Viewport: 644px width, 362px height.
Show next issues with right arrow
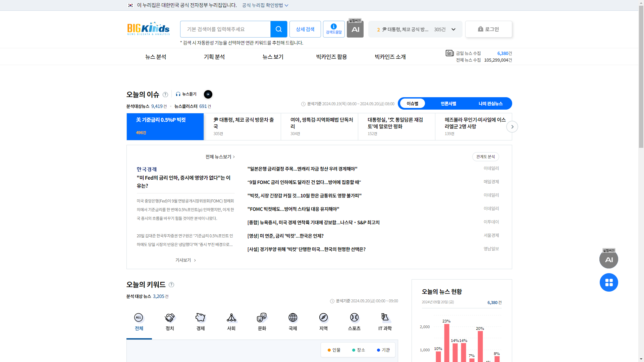coord(512,127)
